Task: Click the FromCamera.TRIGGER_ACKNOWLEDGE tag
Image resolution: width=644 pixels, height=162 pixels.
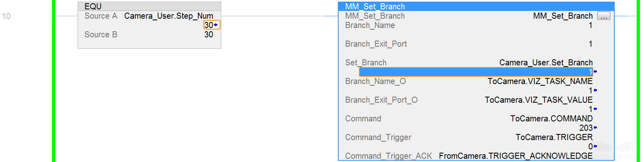Action: tap(516, 156)
